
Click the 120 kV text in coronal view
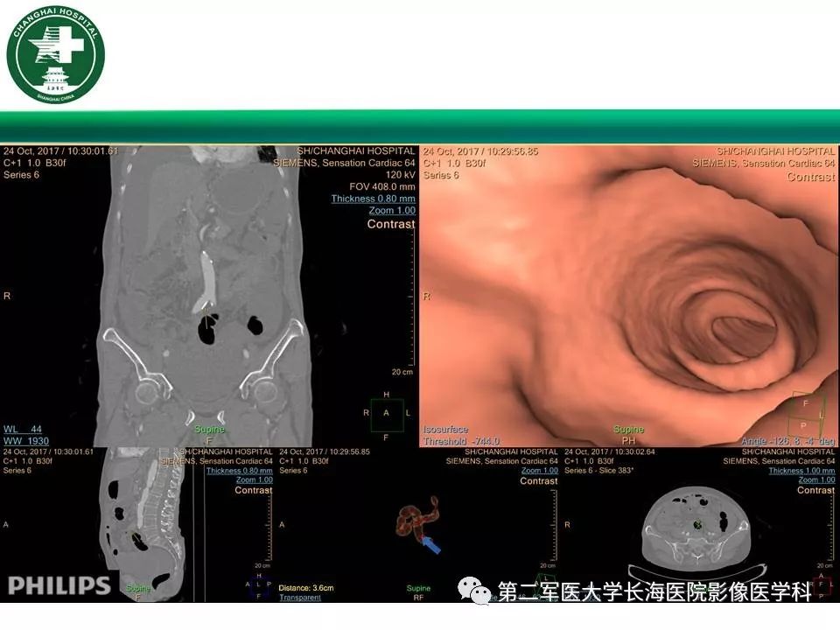coord(400,175)
